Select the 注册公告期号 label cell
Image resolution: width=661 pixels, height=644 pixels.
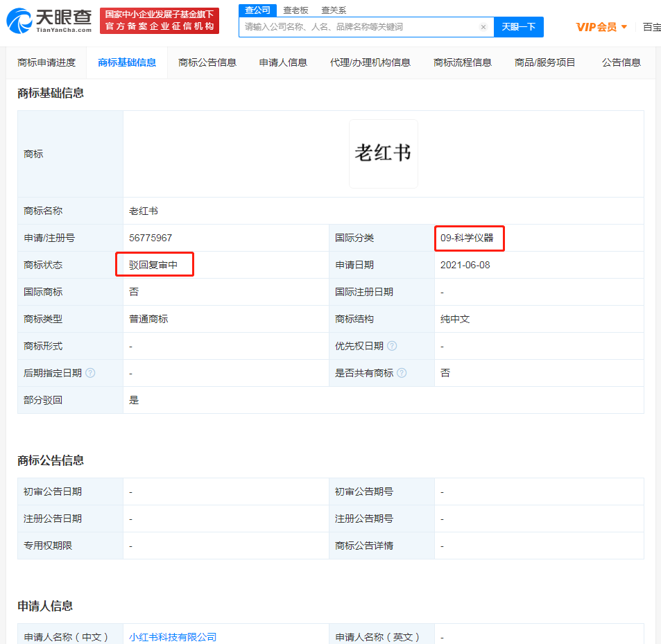(x=381, y=519)
